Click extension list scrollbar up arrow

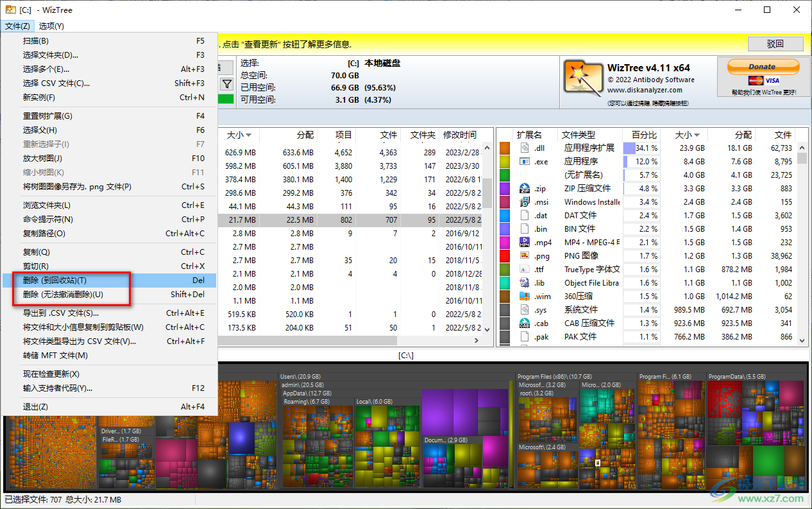pyautogui.click(x=802, y=148)
